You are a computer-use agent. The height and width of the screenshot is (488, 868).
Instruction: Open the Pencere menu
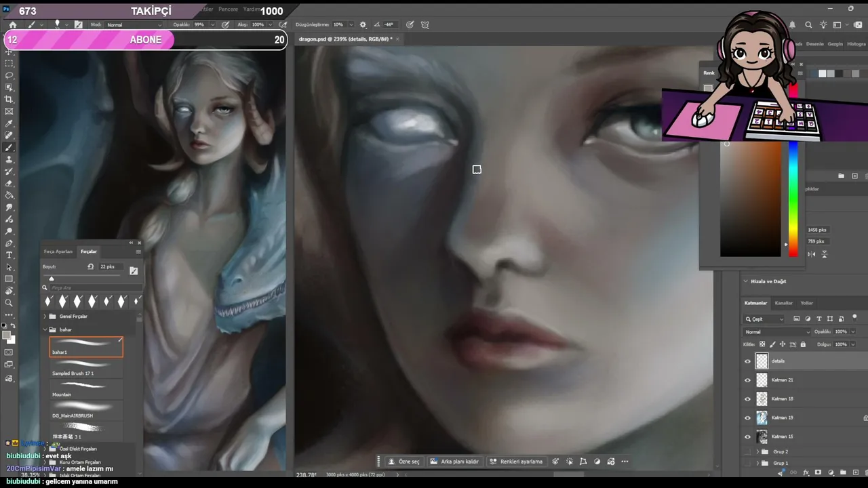click(x=228, y=9)
